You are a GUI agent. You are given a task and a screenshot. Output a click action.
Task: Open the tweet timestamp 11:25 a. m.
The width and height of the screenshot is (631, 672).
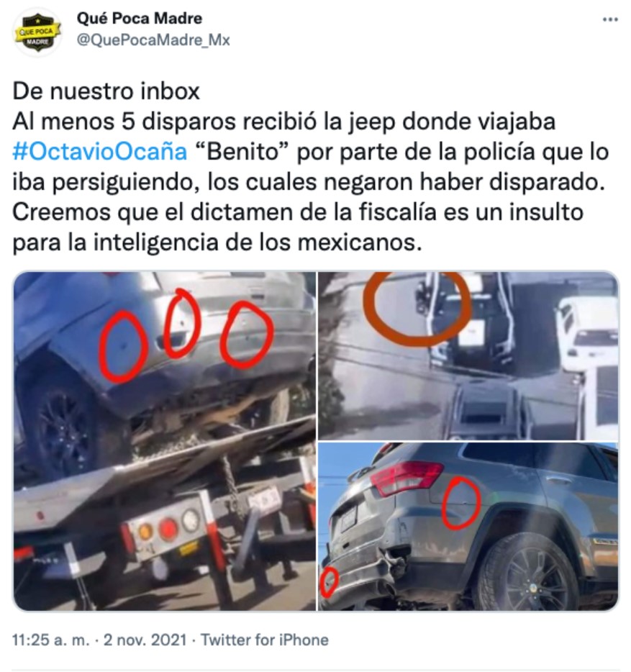pos(51,640)
